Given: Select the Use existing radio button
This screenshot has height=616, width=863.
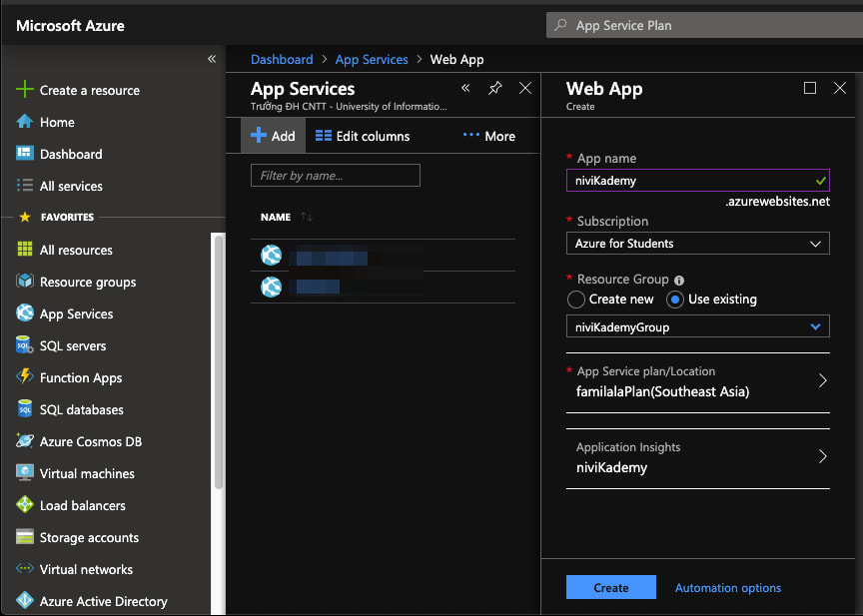Looking at the screenshot, I should point(675,300).
